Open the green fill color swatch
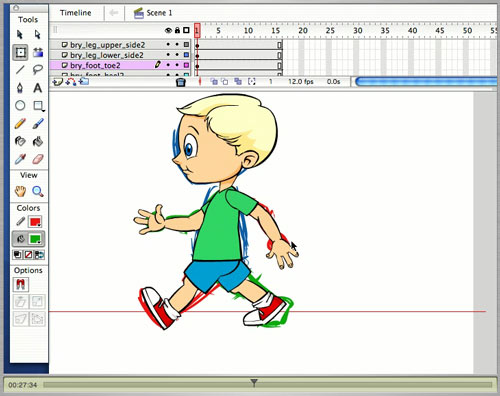Screen dimensions: 500x396 [x=35, y=239]
